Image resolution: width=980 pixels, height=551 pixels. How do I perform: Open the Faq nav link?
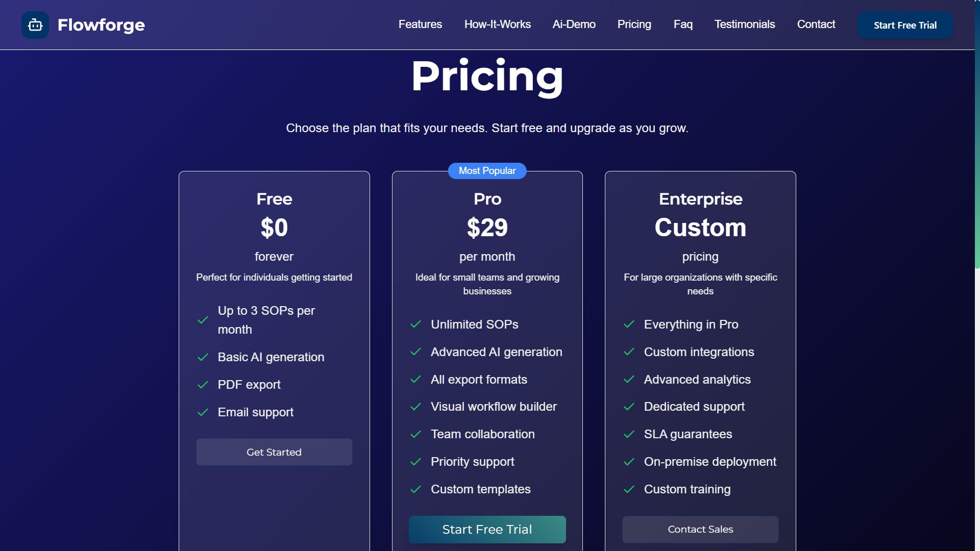683,24
